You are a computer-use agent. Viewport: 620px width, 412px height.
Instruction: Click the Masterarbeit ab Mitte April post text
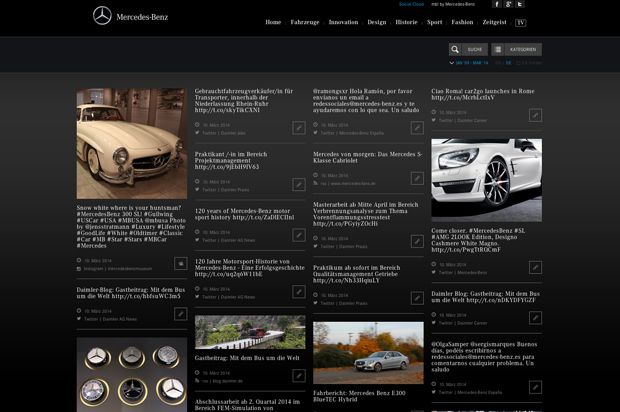click(x=366, y=214)
